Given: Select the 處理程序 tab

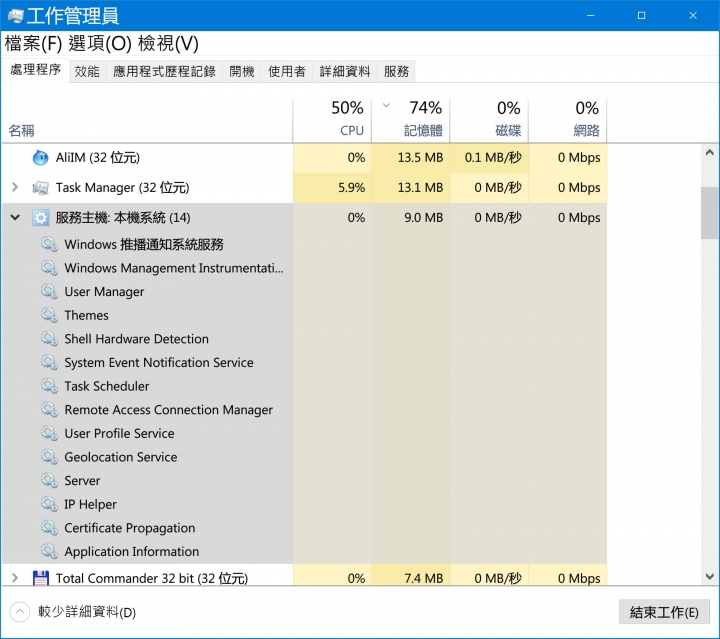Looking at the screenshot, I should 35,70.
